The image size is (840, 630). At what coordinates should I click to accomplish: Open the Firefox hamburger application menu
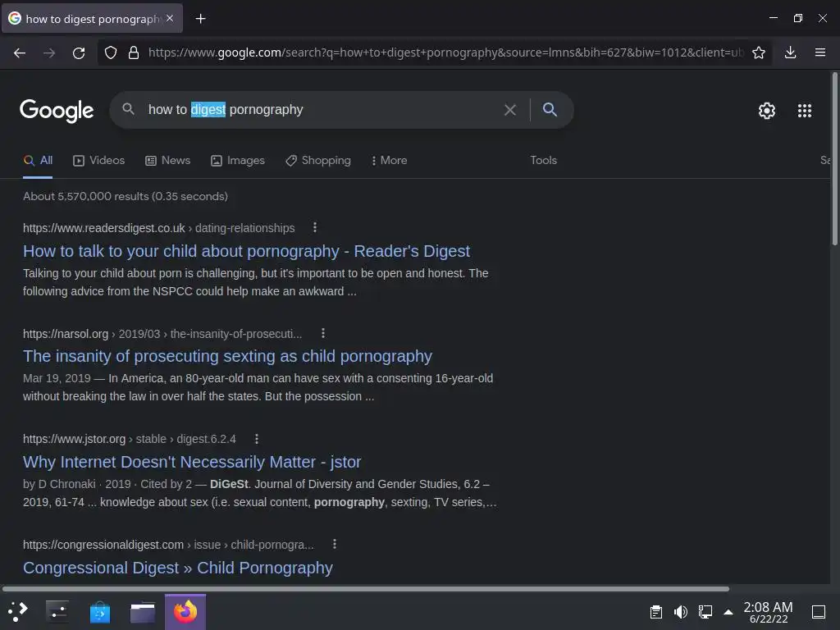click(819, 52)
